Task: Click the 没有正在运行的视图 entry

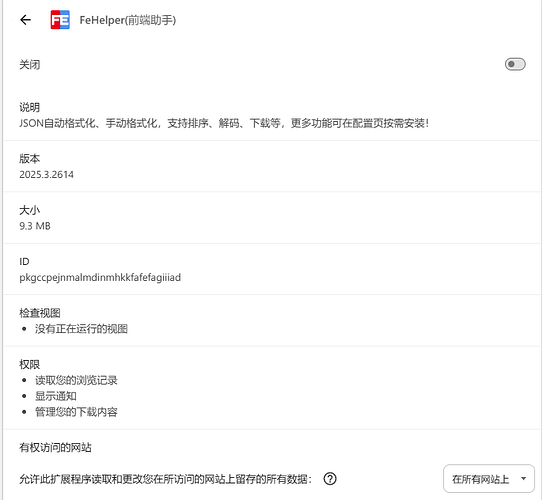Action: 81,329
